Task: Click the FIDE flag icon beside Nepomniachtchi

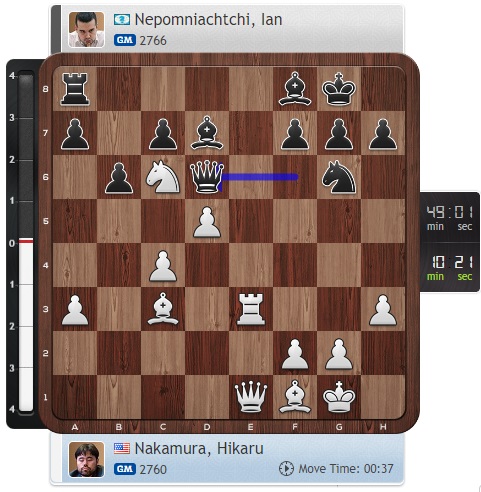Action: [122, 20]
